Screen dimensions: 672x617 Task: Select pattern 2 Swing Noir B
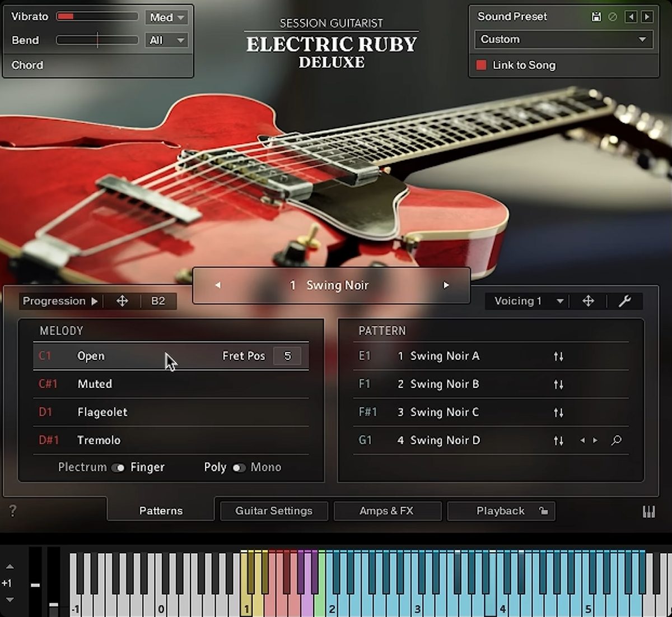pyautogui.click(x=491, y=384)
